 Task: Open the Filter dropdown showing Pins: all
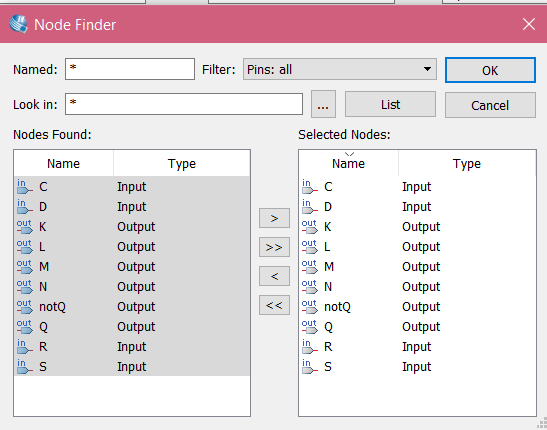click(x=340, y=69)
